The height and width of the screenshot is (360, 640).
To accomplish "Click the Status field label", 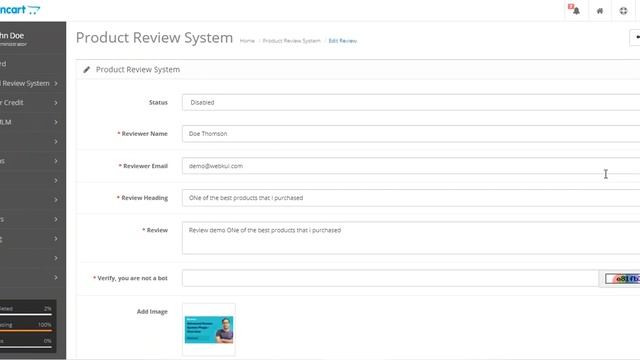I will point(158,102).
